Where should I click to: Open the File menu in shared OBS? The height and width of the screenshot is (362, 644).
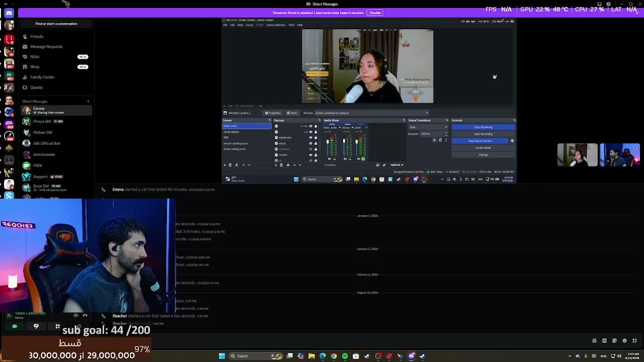[x=225, y=25]
